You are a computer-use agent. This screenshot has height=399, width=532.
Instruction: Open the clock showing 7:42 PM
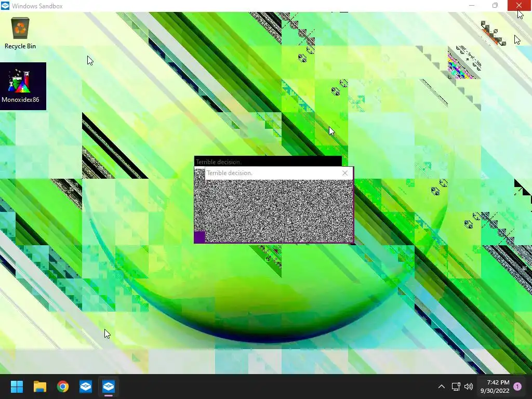(495, 387)
